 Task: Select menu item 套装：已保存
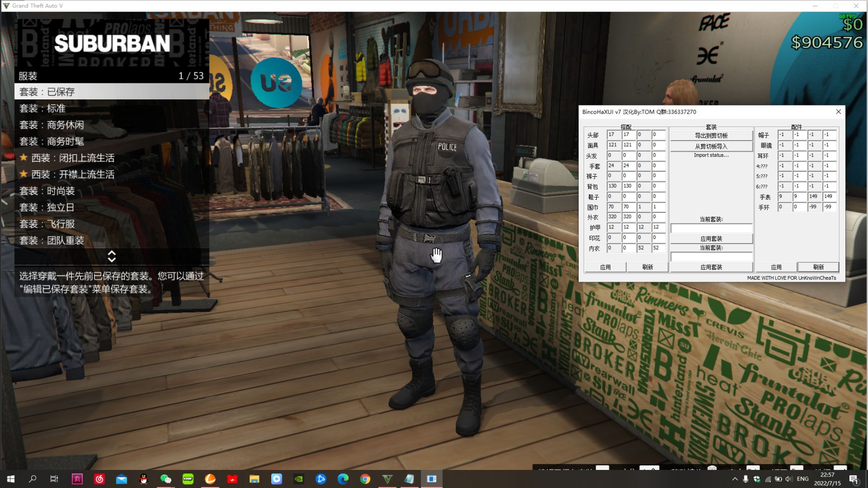coord(112,91)
